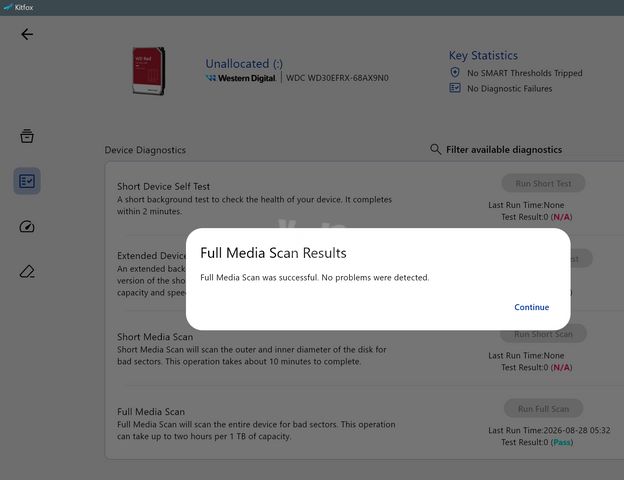Click the scan successful message text
Viewport: 624px width, 480px height.
[314, 277]
